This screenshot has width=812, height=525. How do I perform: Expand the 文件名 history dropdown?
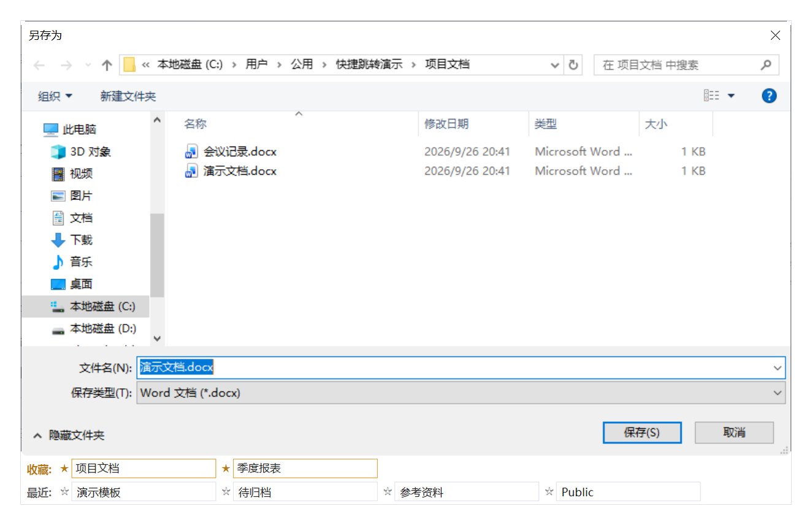tap(778, 368)
